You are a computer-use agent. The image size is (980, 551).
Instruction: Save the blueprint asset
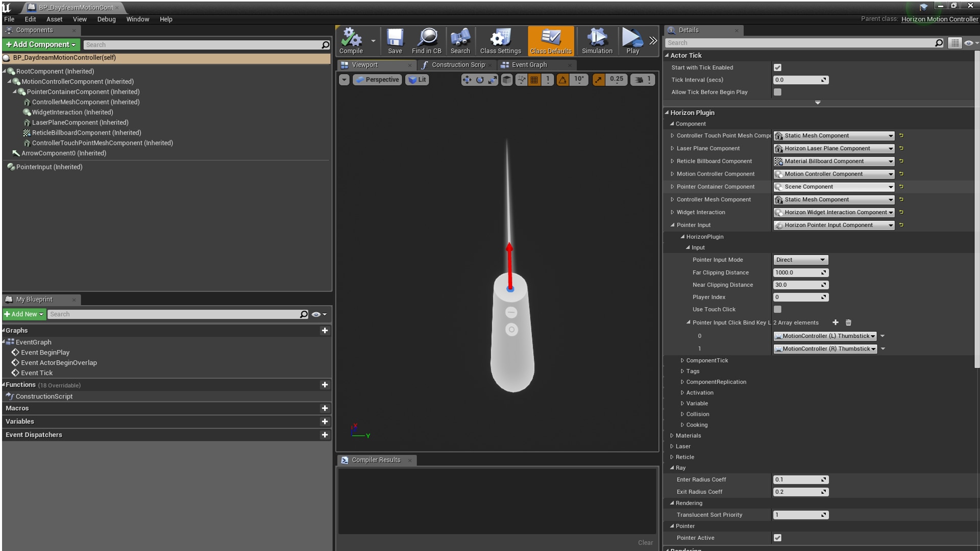395,41
